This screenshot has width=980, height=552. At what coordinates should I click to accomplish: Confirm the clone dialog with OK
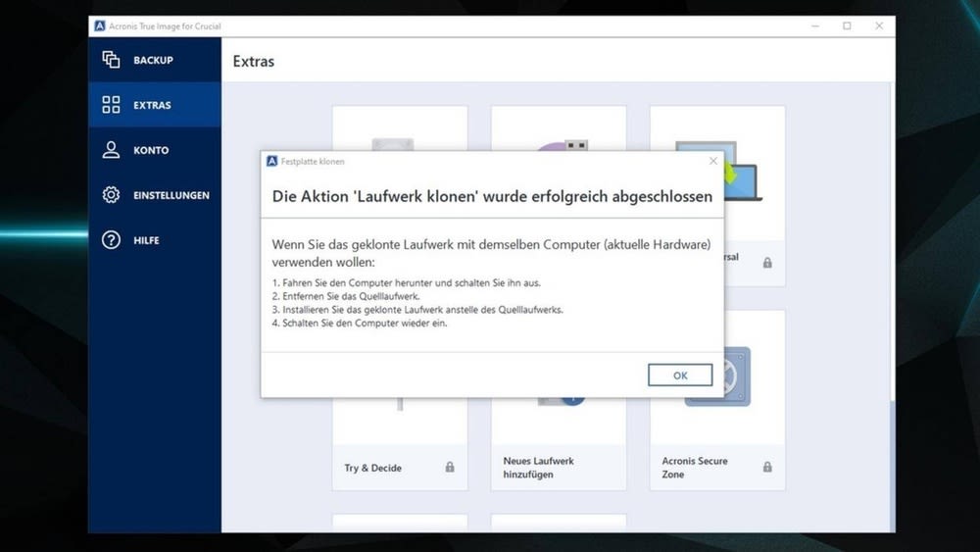(x=680, y=376)
